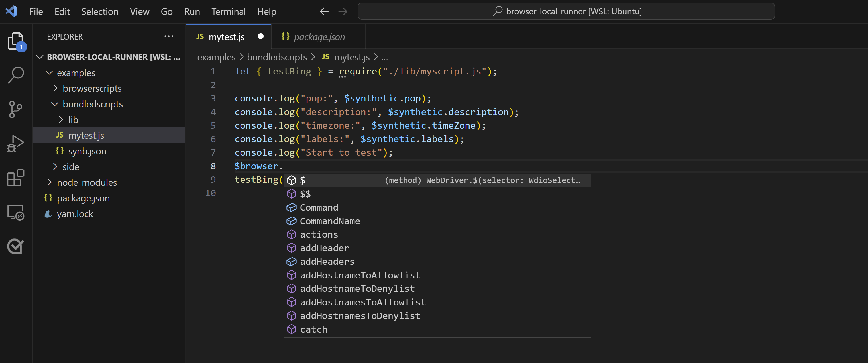Open the Terminal menu
Viewport: 868px width, 363px height.
tap(229, 11)
